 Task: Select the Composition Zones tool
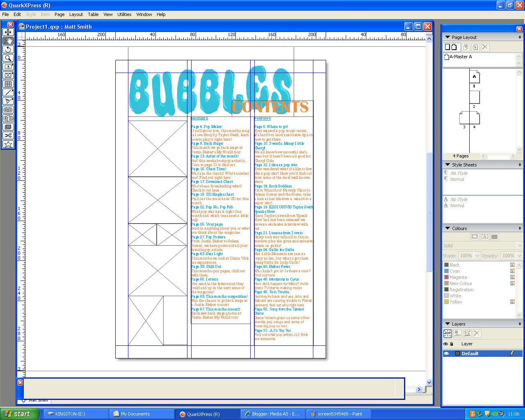[x=8, y=127]
